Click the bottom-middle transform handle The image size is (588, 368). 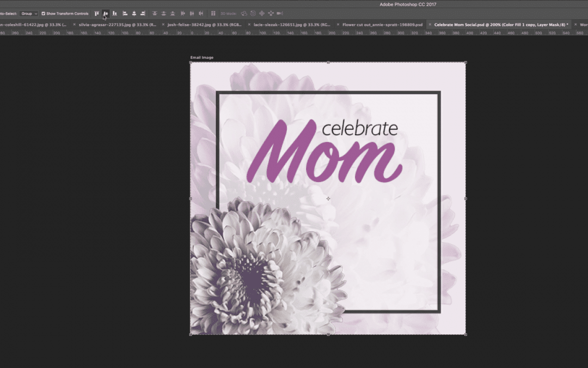pyautogui.click(x=328, y=334)
